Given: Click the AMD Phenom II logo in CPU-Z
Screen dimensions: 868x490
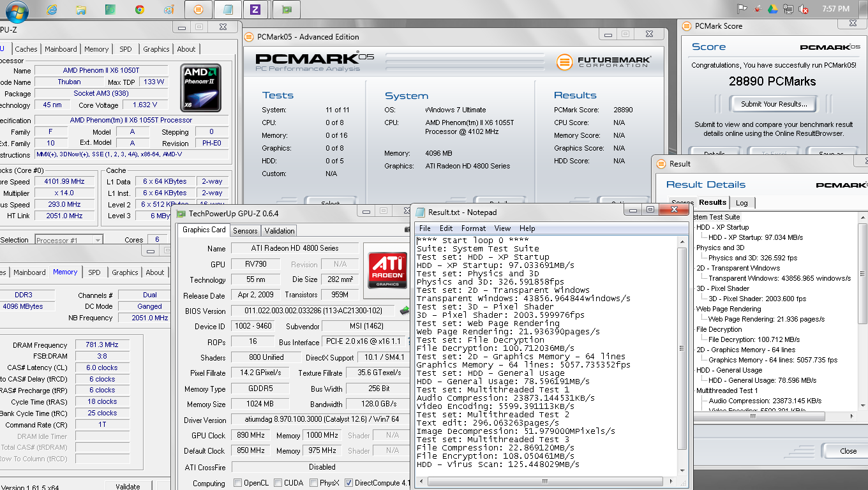Looking at the screenshot, I should (x=201, y=87).
